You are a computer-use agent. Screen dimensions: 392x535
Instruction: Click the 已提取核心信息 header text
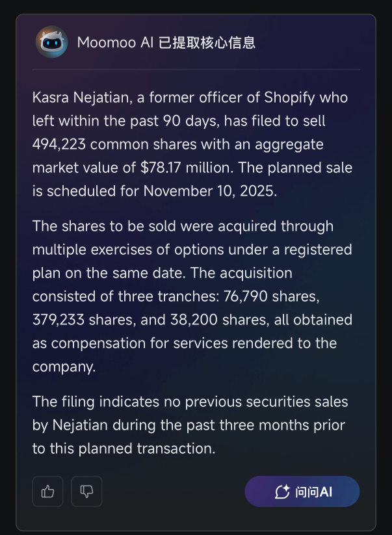click(207, 43)
